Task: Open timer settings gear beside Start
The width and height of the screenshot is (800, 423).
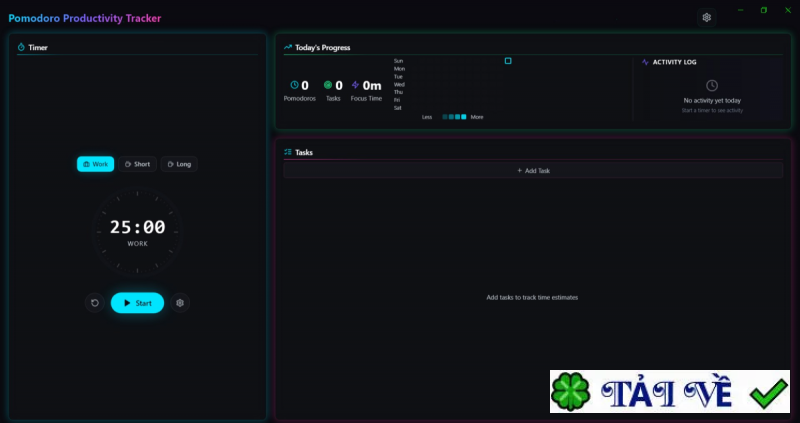Action: click(180, 303)
